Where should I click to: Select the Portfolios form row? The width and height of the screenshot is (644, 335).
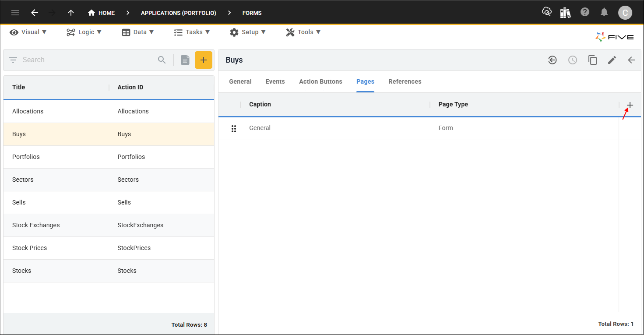pyautogui.click(x=109, y=157)
